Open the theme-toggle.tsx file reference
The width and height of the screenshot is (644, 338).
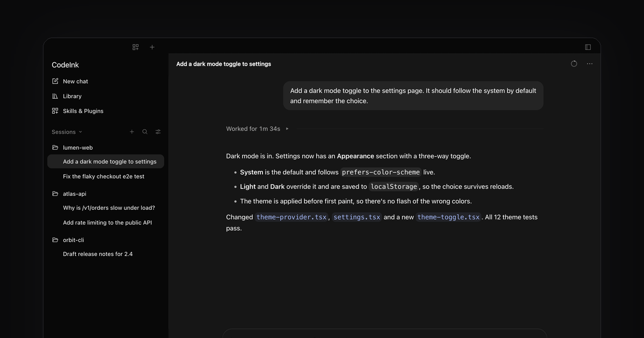point(449,217)
